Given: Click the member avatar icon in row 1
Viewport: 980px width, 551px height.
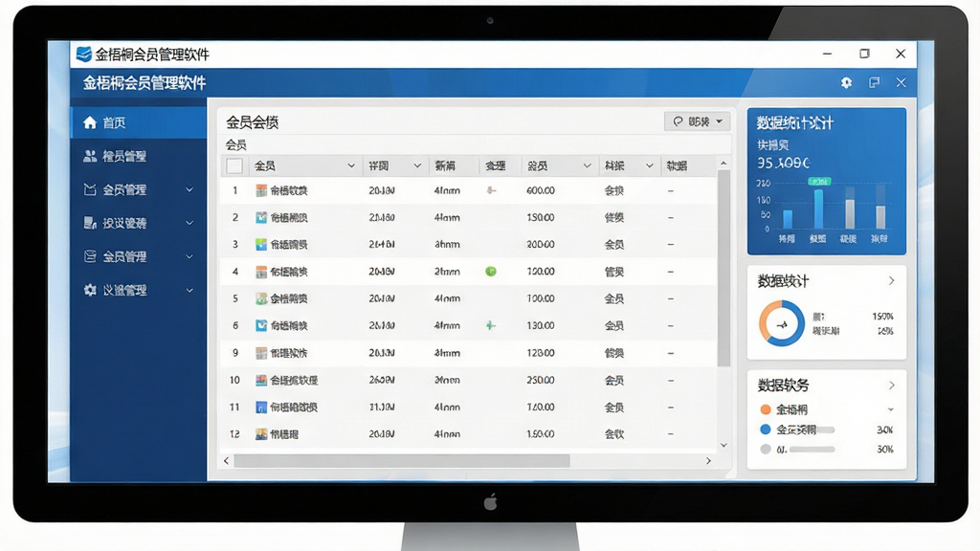Looking at the screenshot, I should [x=261, y=190].
